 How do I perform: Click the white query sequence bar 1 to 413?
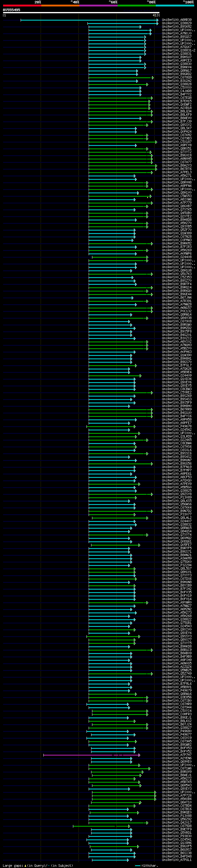point(81,13)
